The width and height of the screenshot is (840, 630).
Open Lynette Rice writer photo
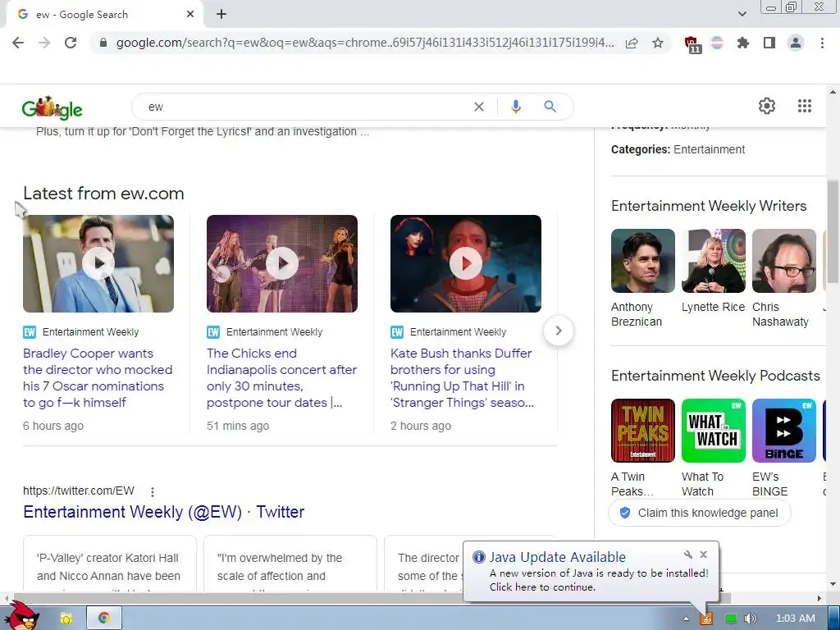pyautogui.click(x=714, y=261)
